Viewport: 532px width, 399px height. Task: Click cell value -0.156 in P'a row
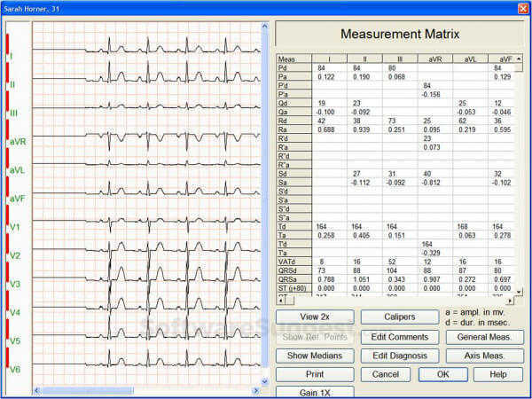(x=431, y=94)
